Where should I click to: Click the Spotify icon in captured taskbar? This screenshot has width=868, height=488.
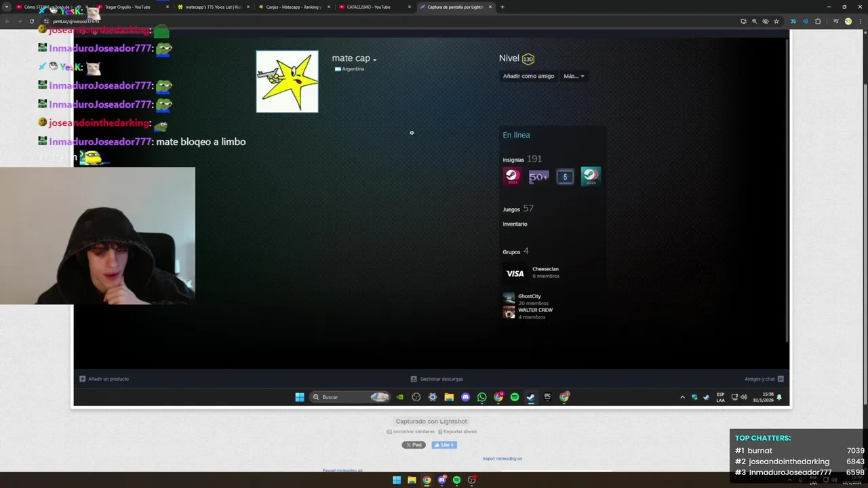tap(515, 397)
